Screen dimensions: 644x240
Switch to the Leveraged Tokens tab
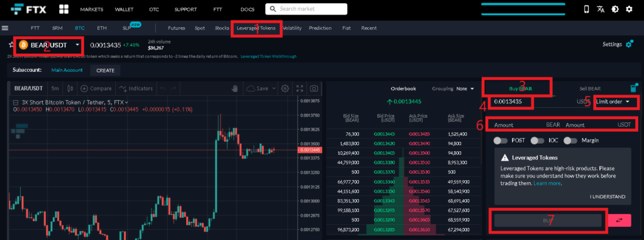pyautogui.click(x=256, y=28)
